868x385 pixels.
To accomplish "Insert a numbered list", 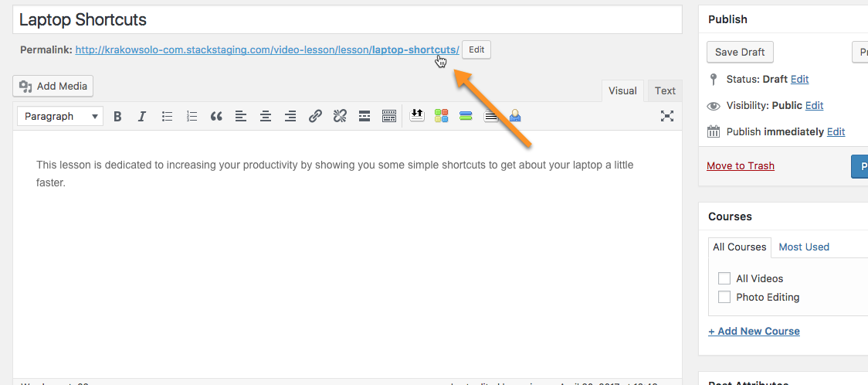I will (x=192, y=116).
